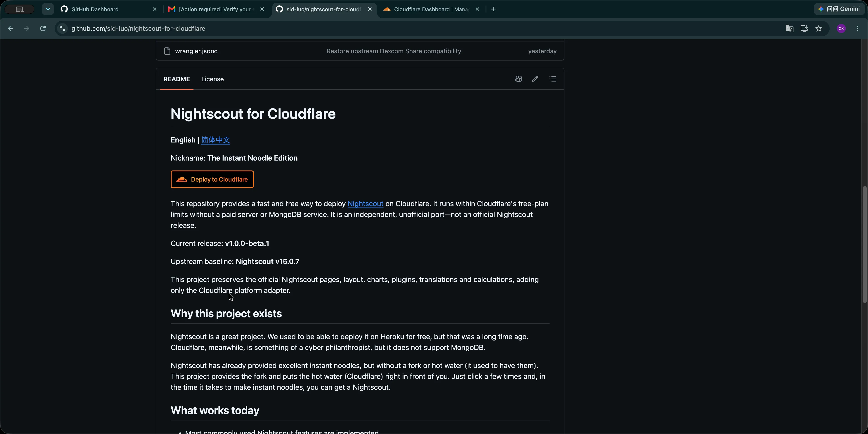Click the 'Nightscout v15.0.7' baseline text
This screenshot has height=434, width=868.
coord(268,262)
